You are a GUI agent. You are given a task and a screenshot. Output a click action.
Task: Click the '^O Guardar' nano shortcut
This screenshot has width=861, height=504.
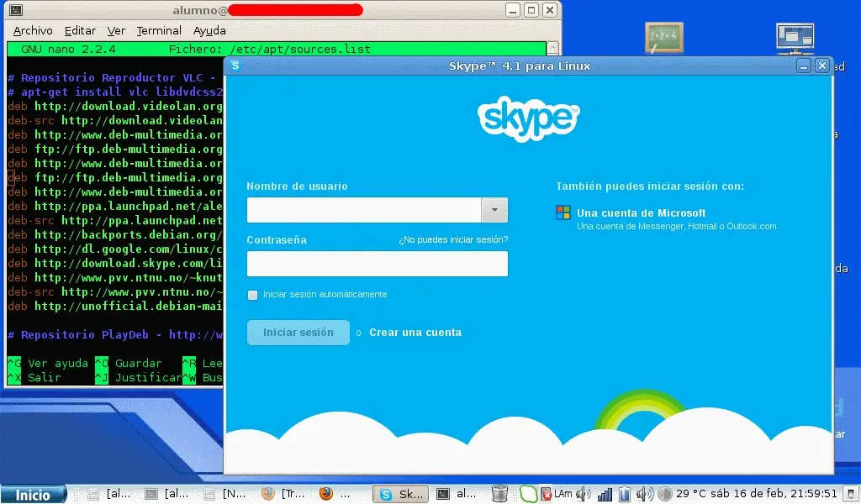coord(129,363)
